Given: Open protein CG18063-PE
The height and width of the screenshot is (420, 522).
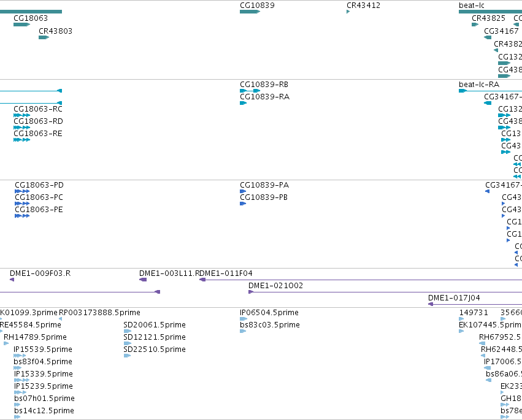Looking at the screenshot, I should [39, 210].
